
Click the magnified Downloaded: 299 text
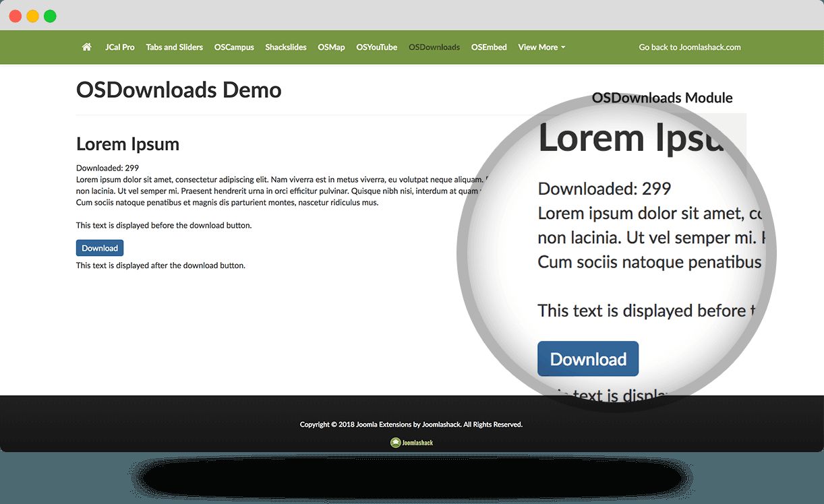point(604,189)
